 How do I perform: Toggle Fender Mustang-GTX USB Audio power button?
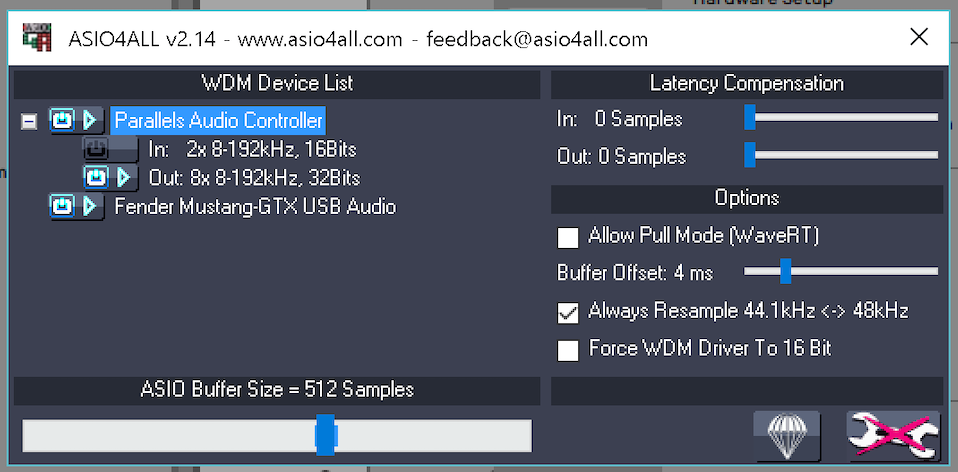pos(62,206)
